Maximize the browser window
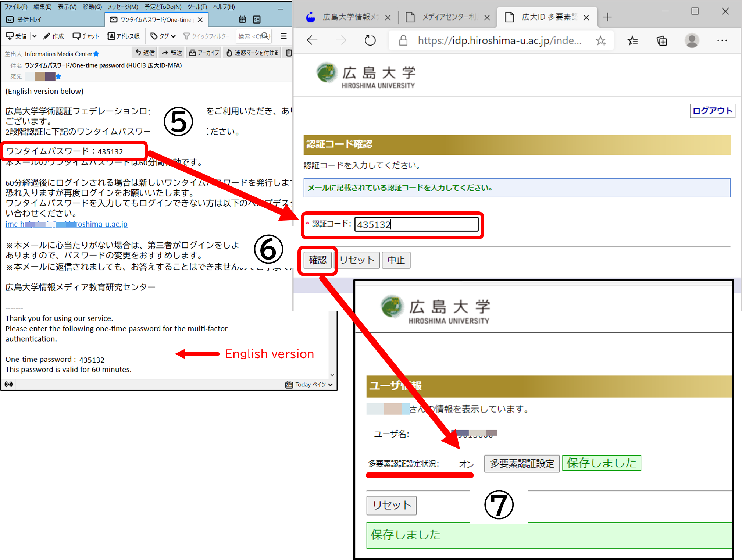Screen dimensions: 742x560 pyautogui.click(x=695, y=11)
